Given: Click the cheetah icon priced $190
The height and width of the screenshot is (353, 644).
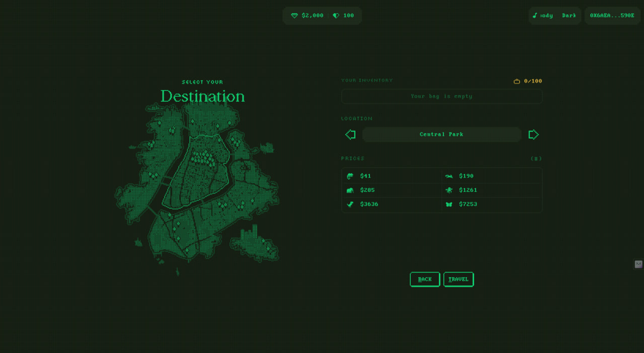Looking at the screenshot, I should [449, 176].
